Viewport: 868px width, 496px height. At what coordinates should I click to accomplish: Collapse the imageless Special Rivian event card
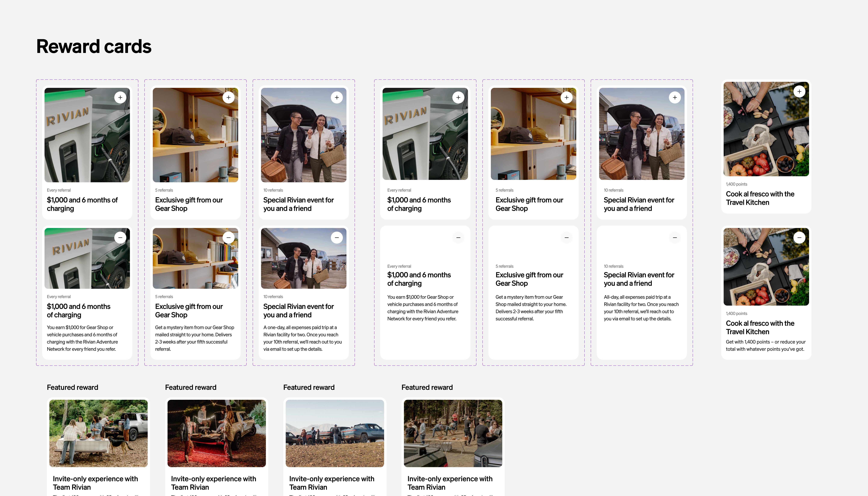click(x=675, y=237)
